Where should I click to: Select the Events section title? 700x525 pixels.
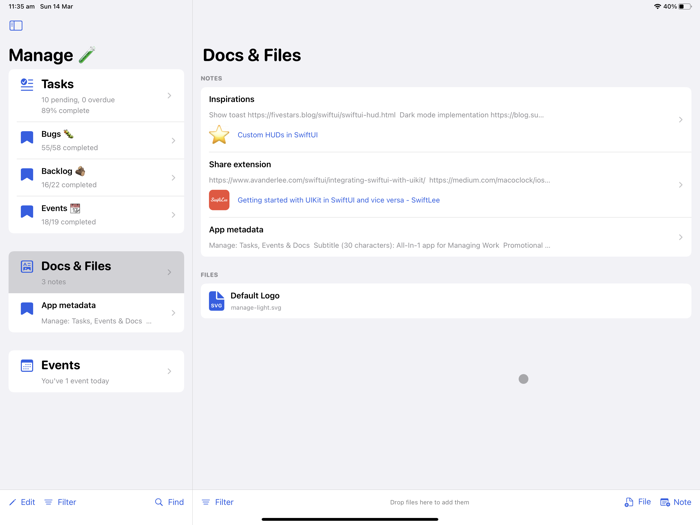point(61,365)
